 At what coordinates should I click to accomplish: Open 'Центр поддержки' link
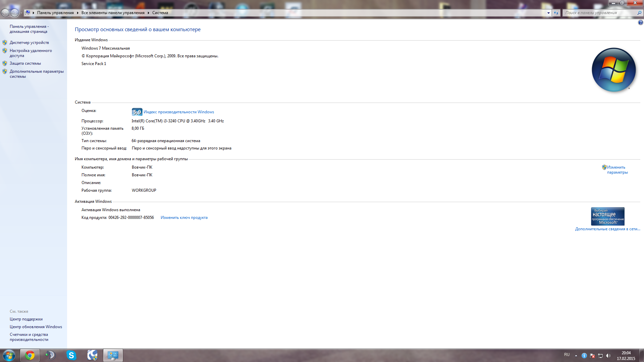tap(26, 319)
